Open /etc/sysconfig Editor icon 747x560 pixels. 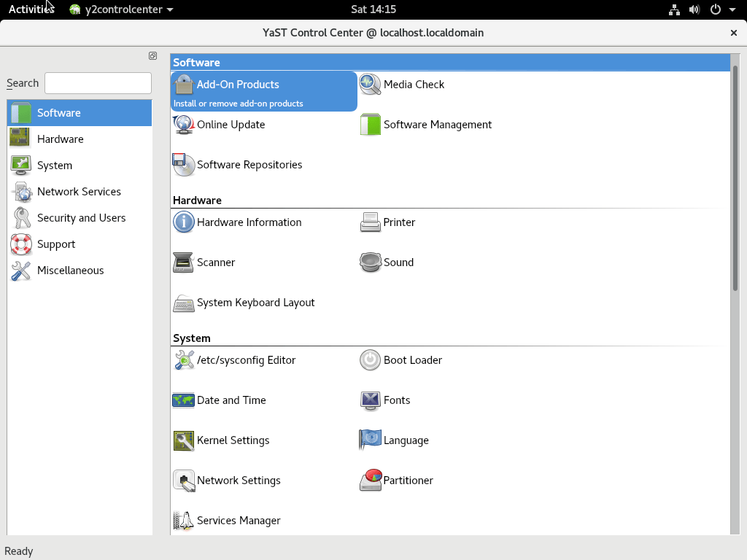[x=183, y=360]
